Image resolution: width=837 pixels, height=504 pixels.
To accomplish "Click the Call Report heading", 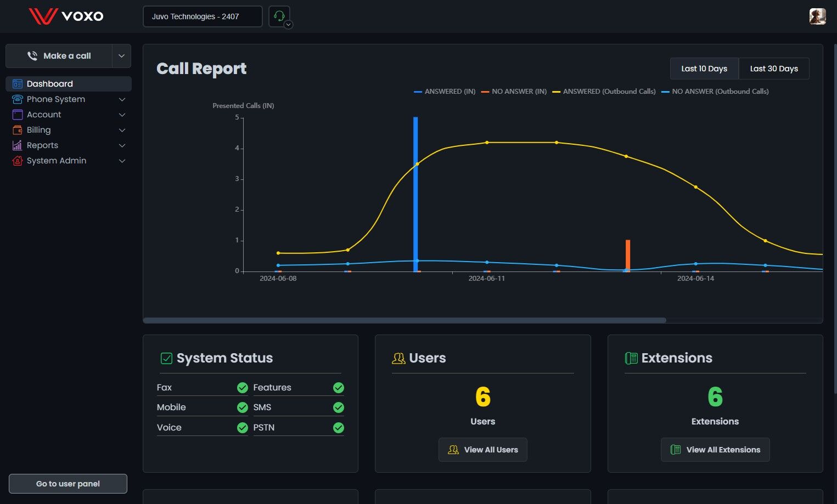I will tap(201, 69).
